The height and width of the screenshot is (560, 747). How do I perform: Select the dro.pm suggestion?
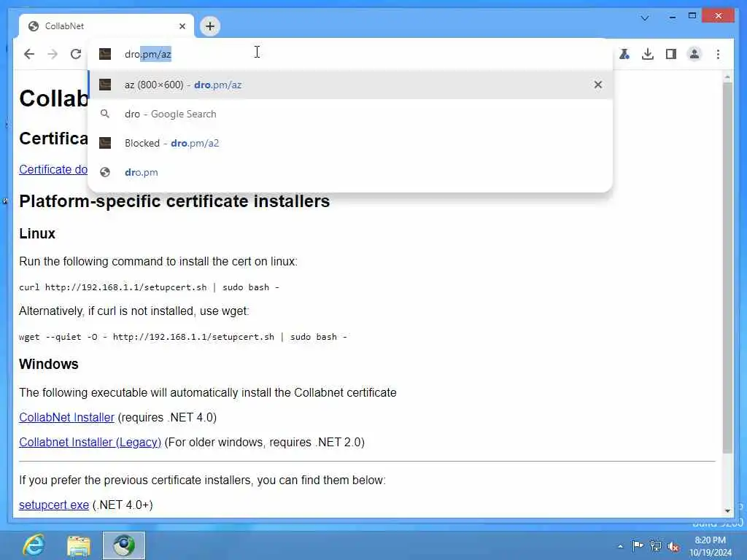pyautogui.click(x=350, y=172)
